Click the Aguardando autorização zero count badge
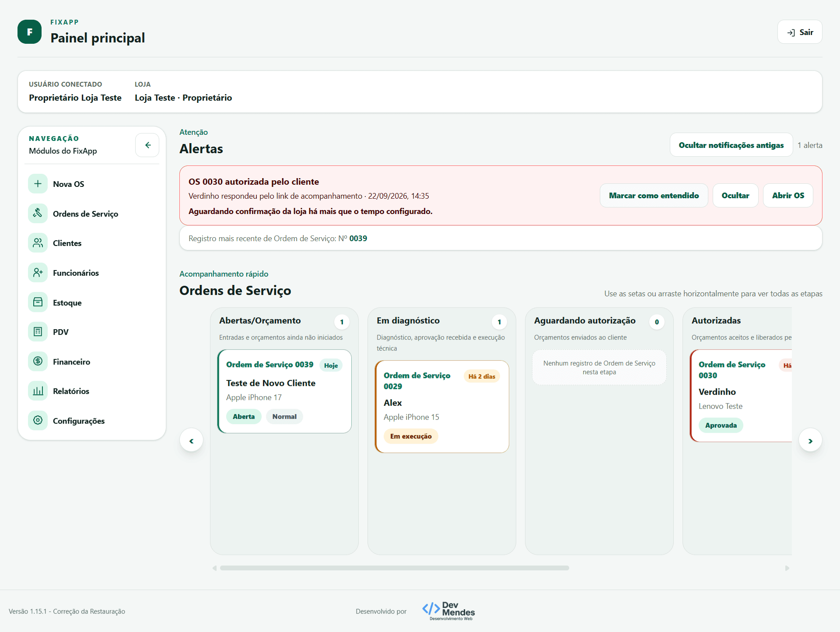Image resolution: width=840 pixels, height=632 pixels. tap(657, 322)
